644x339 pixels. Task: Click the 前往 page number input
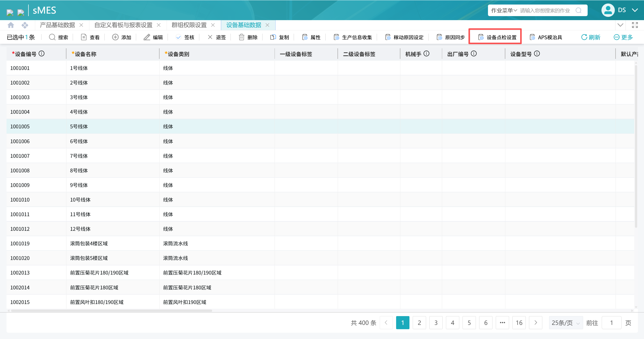612,323
